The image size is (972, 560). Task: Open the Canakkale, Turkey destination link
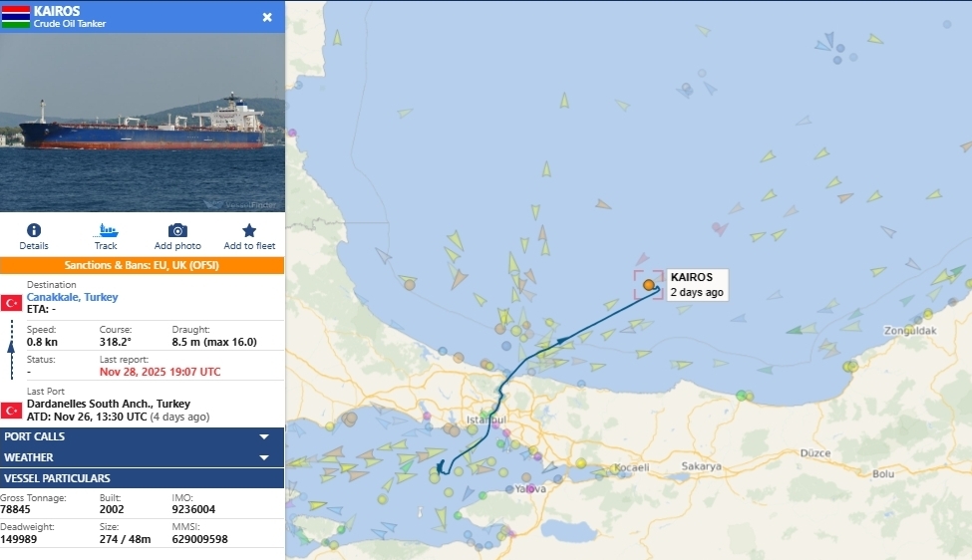(72, 297)
